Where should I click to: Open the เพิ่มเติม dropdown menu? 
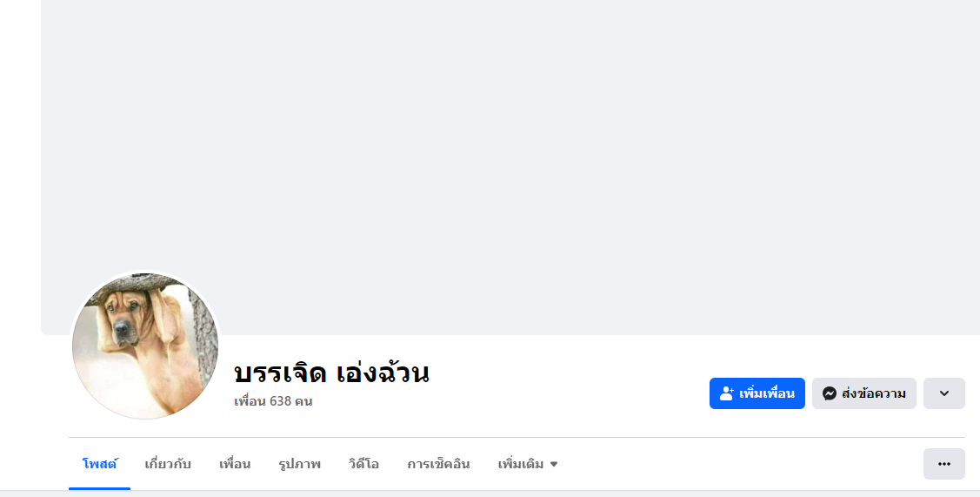(x=522, y=464)
